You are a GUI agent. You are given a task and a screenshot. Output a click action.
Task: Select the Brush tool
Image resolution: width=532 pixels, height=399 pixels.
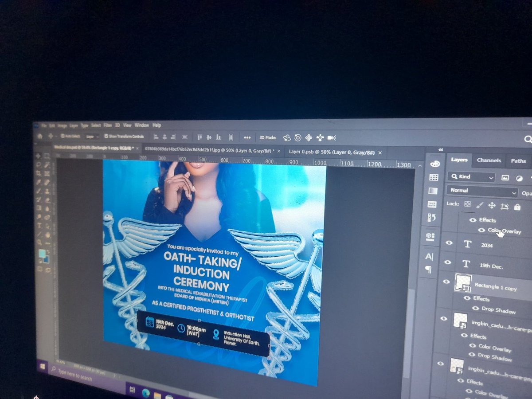[x=38, y=192]
